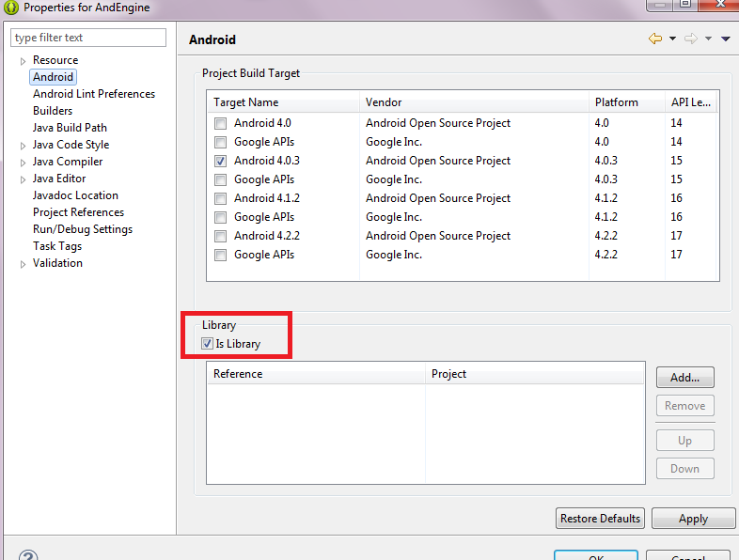Check Google APIs platform 4.0 checkbox
This screenshot has width=739, height=560.
point(220,142)
